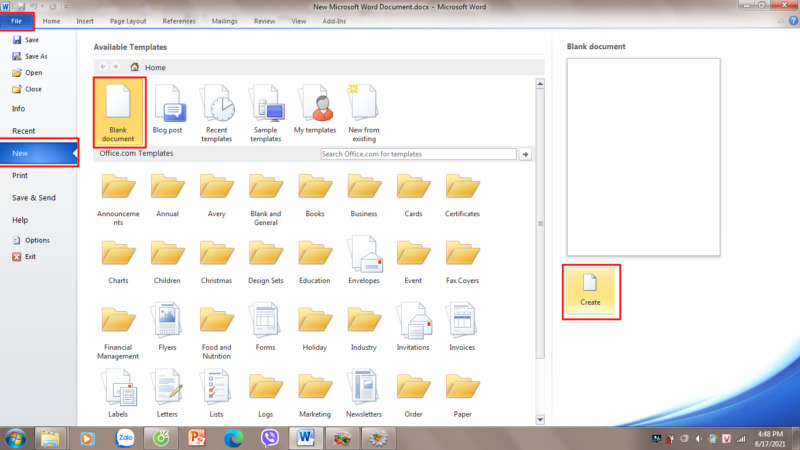This screenshot has width=800, height=450.
Task: Click the Create button
Action: 590,290
